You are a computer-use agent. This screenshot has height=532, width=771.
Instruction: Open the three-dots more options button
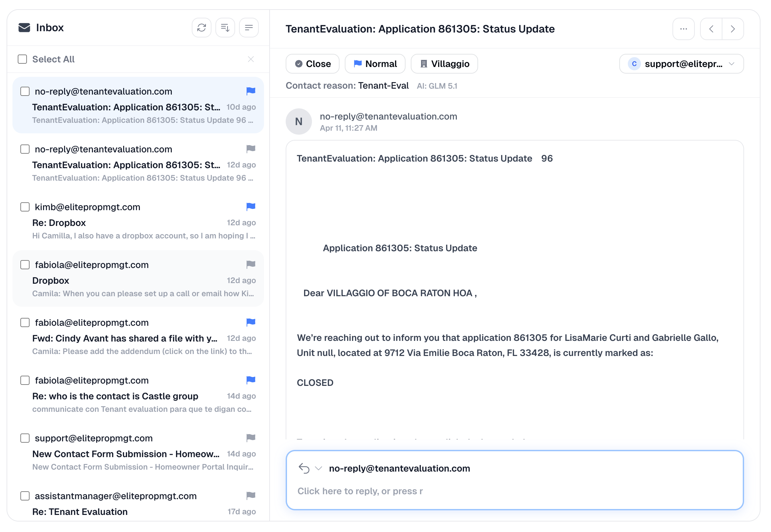[684, 29]
